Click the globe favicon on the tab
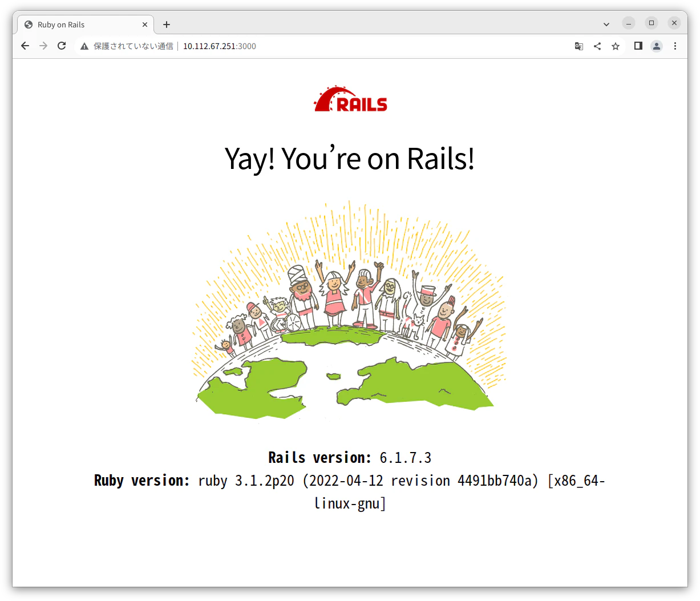Image resolution: width=700 pixels, height=601 pixels. tap(29, 25)
